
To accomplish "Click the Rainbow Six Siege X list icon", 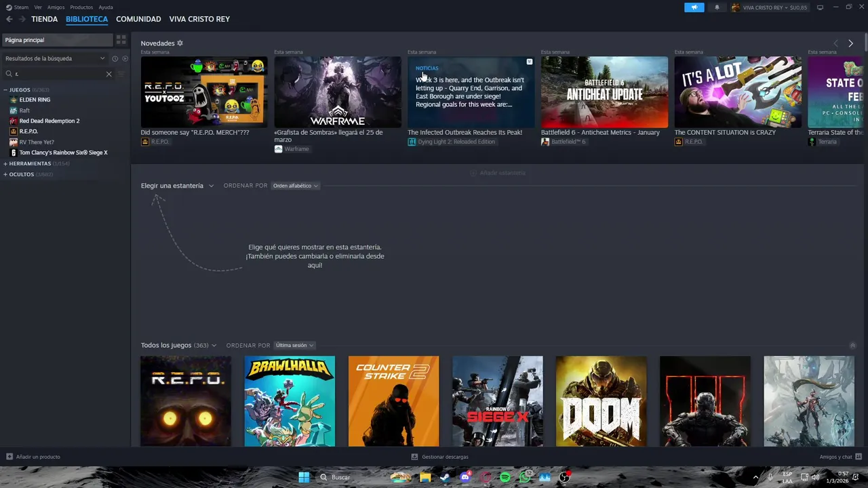I will click(14, 152).
